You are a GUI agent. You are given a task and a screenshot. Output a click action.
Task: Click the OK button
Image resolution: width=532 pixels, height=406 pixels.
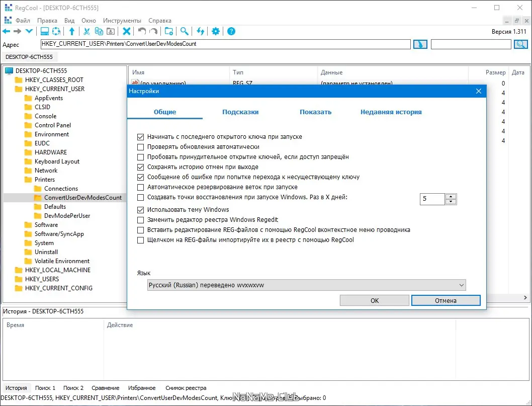pos(375,300)
